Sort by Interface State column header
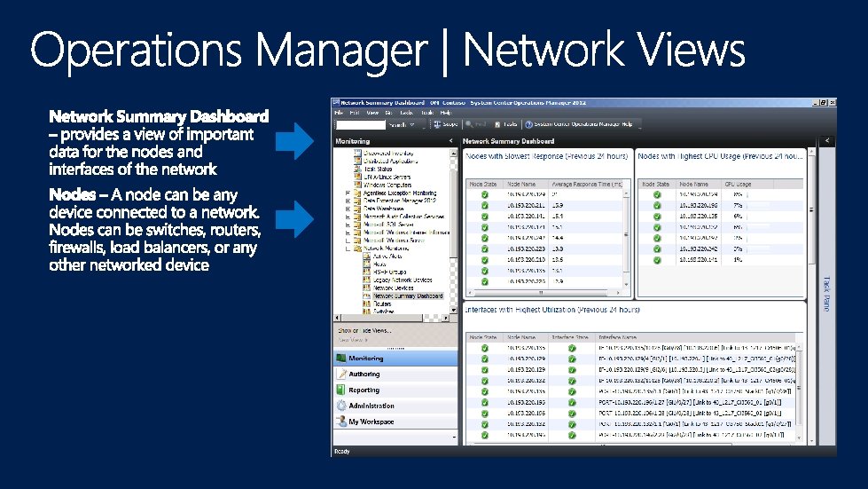This screenshot has width=868, height=489. [570, 336]
